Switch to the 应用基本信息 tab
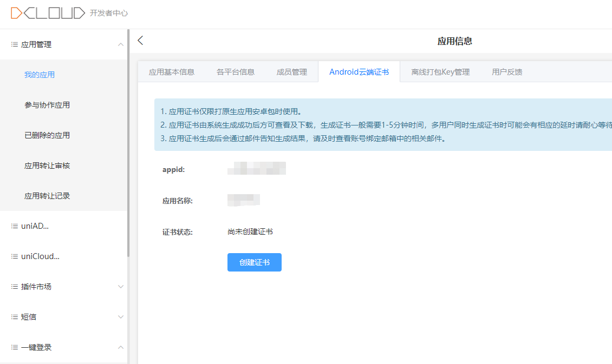This screenshot has width=612, height=364. [172, 72]
